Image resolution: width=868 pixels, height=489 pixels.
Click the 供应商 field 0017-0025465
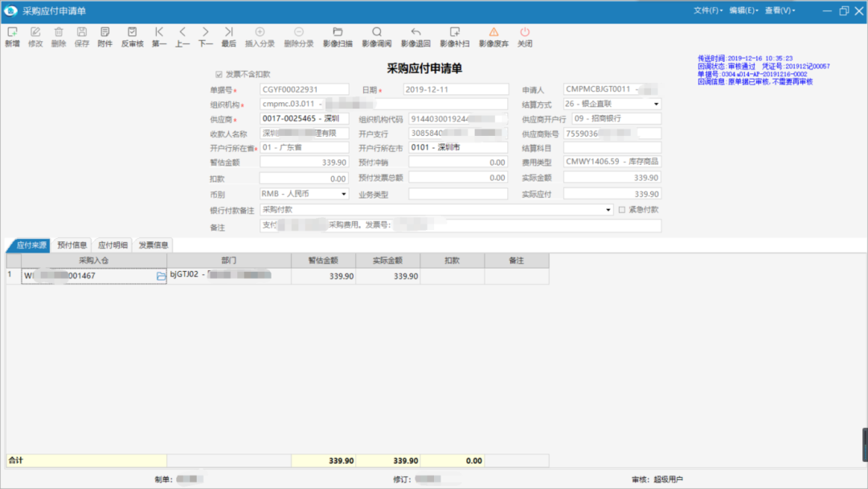click(x=305, y=118)
